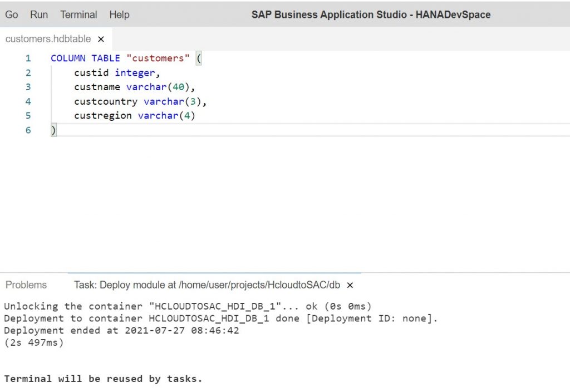
Task: Click 'Terminal will be reused by tasks.' message
Action: 103,379
